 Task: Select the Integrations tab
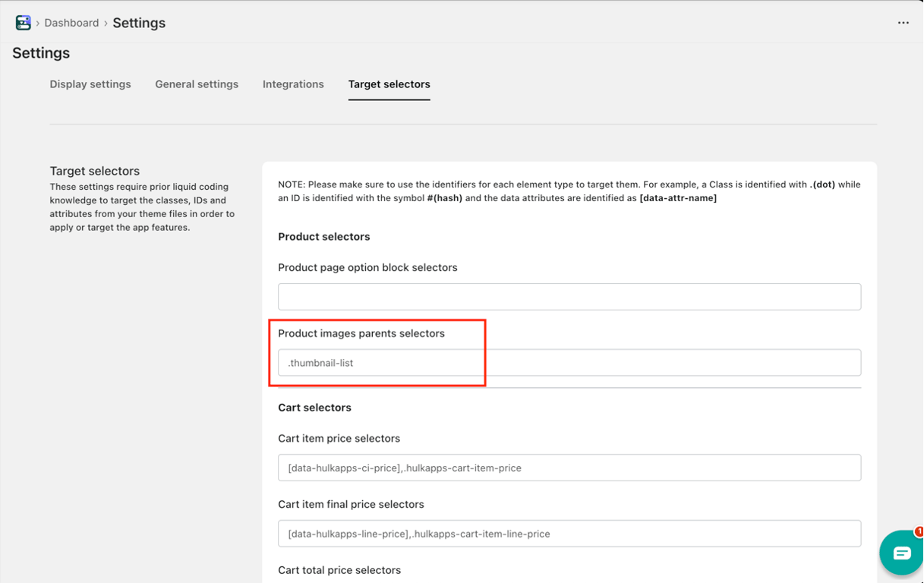click(x=293, y=84)
